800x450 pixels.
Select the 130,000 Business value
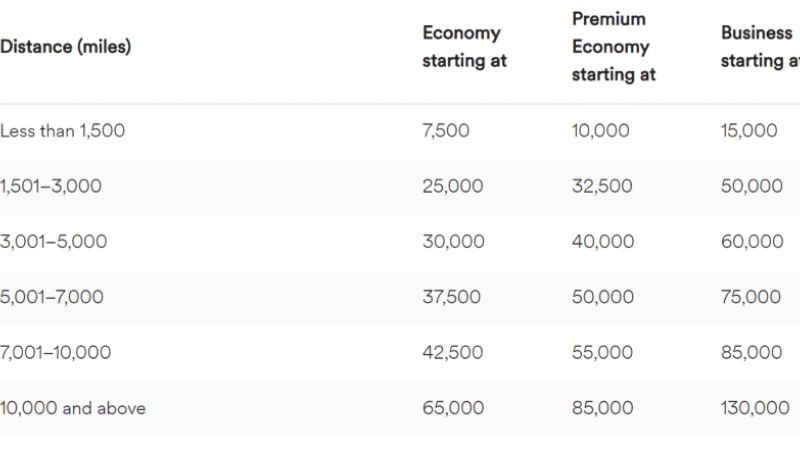point(755,408)
